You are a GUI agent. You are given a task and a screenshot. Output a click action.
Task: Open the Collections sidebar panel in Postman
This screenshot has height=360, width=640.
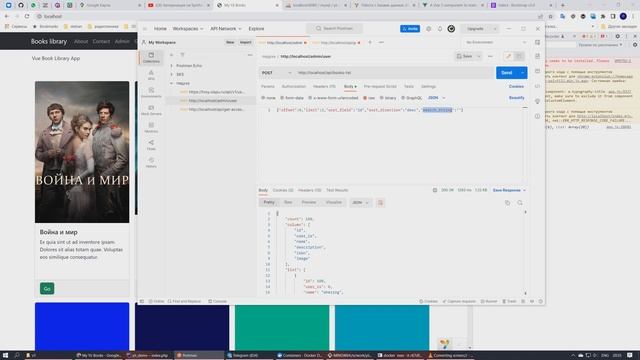(151, 57)
